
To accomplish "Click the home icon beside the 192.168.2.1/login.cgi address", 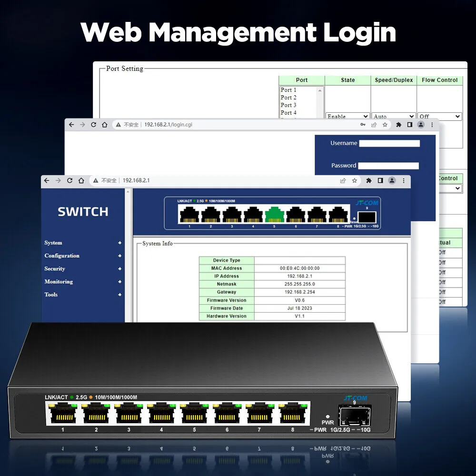I will click(105, 125).
